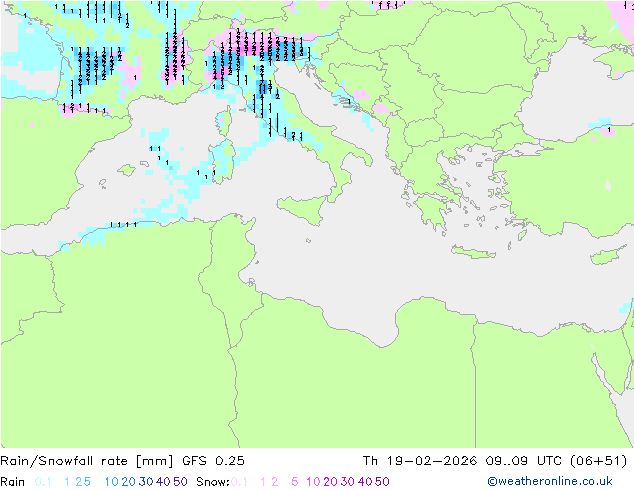This screenshot has height=490, width=634.
Task: Pick the rain legend value 50
Action: pyautogui.click(x=180, y=482)
